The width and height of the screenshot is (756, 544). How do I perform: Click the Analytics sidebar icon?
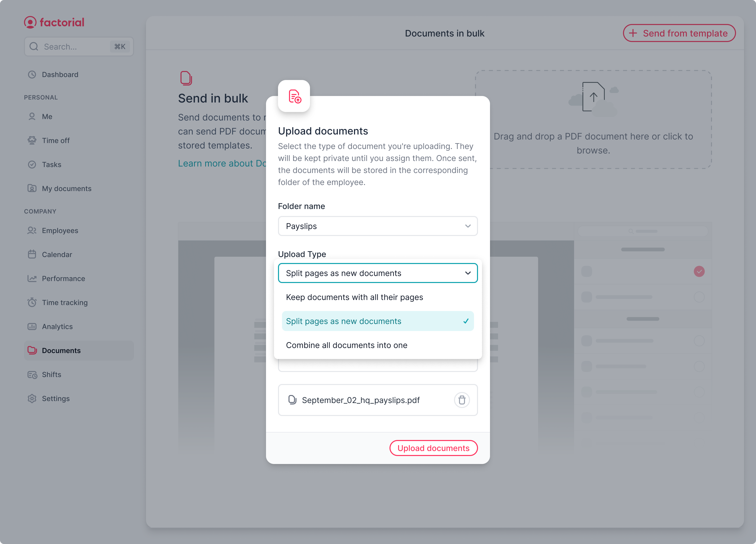32,326
